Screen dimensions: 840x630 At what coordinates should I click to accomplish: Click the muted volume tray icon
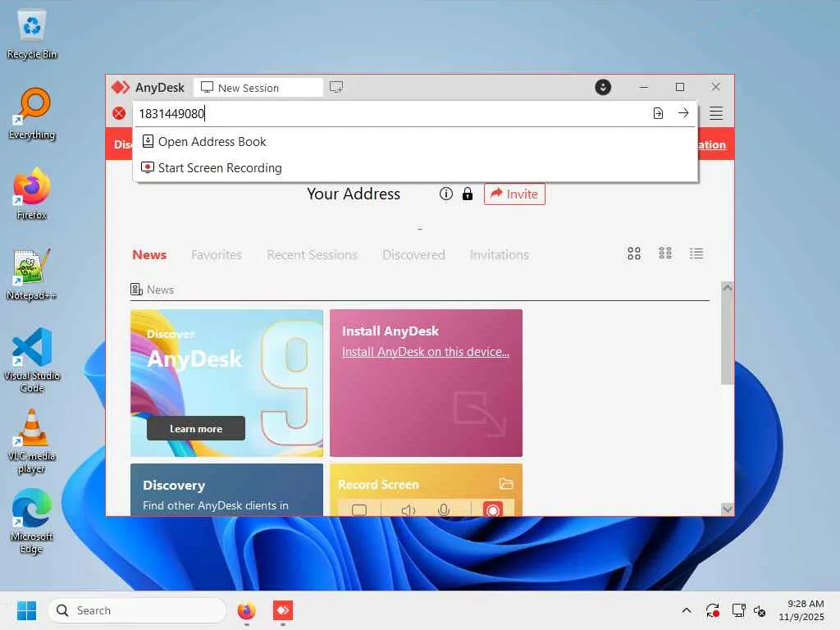(x=760, y=610)
